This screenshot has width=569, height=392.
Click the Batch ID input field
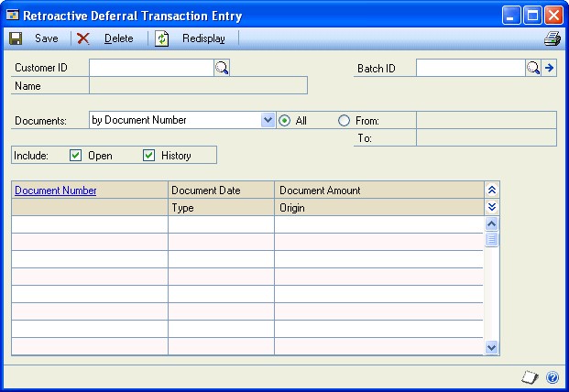pos(471,68)
